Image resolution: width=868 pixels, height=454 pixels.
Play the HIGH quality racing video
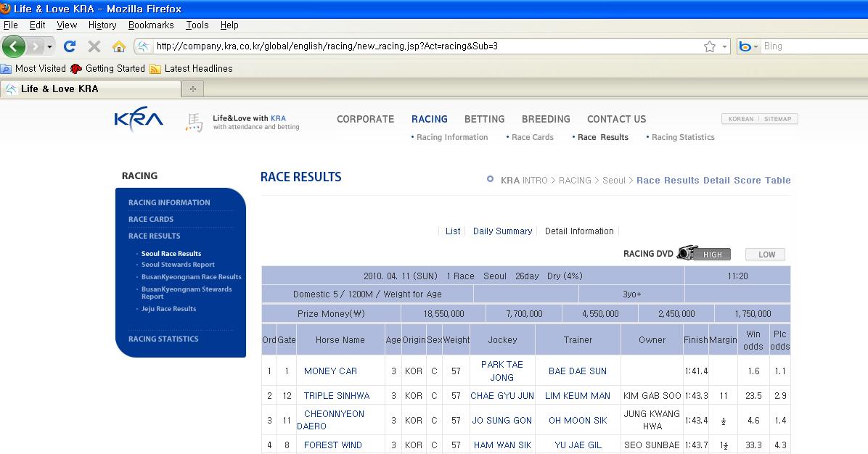click(712, 255)
